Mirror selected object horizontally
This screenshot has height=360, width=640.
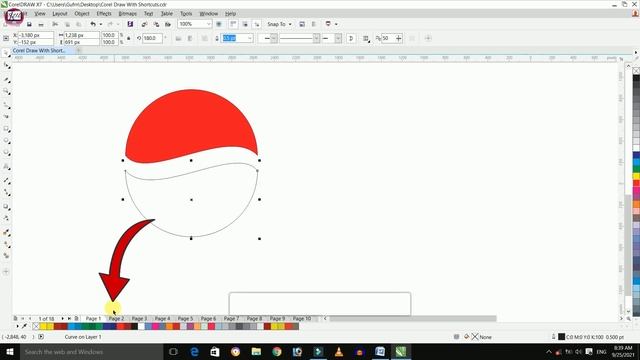tap(178, 38)
